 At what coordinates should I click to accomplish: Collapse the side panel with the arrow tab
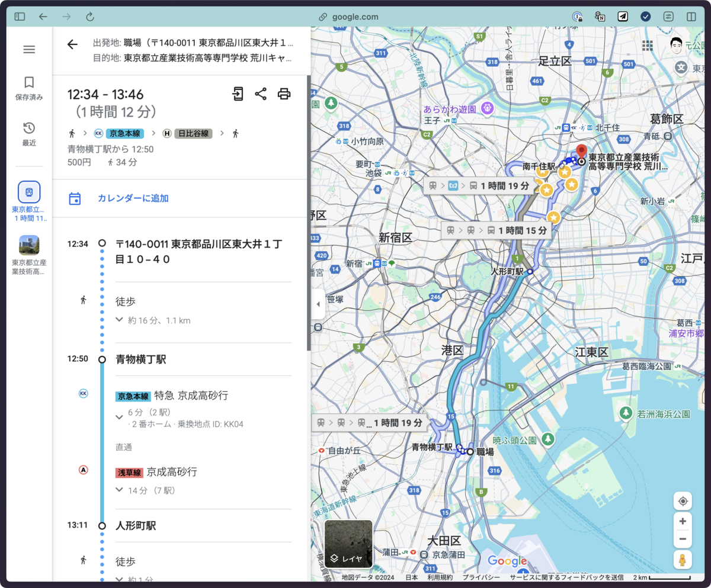pyautogui.click(x=318, y=304)
